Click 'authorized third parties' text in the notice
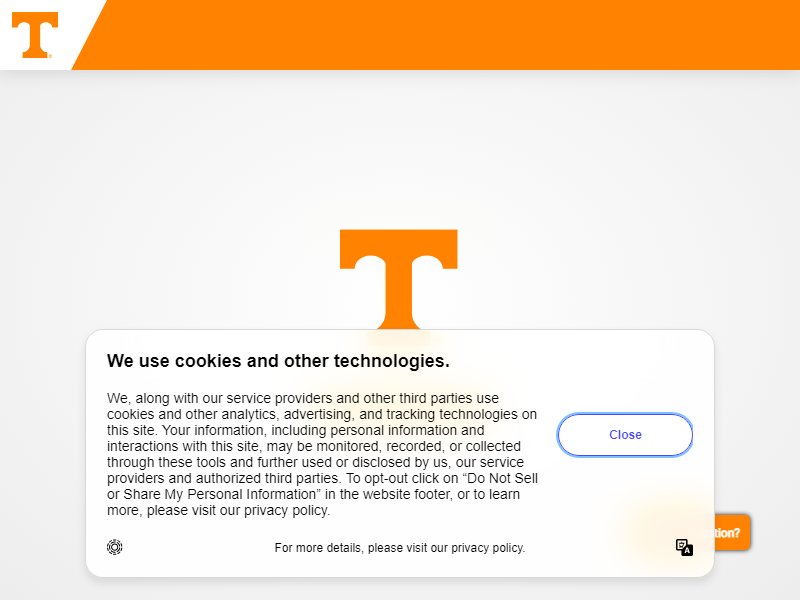Image resolution: width=800 pixels, height=600 pixels. tap(267, 478)
